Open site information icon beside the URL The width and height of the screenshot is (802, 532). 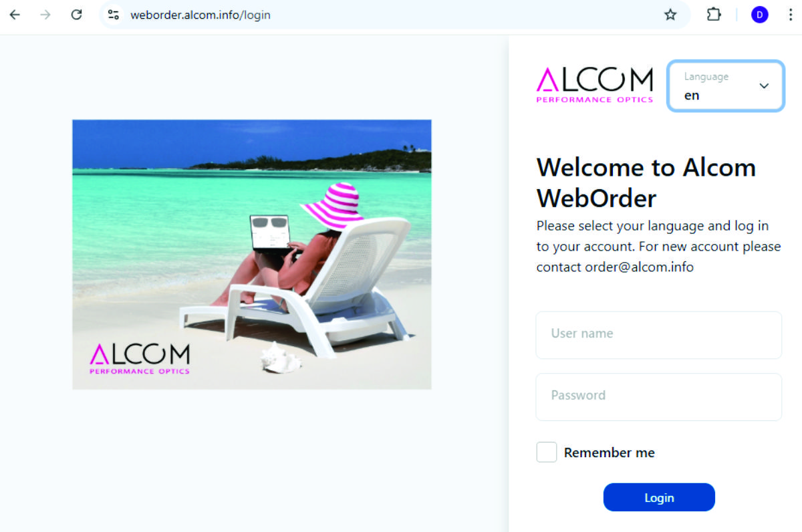[114, 15]
